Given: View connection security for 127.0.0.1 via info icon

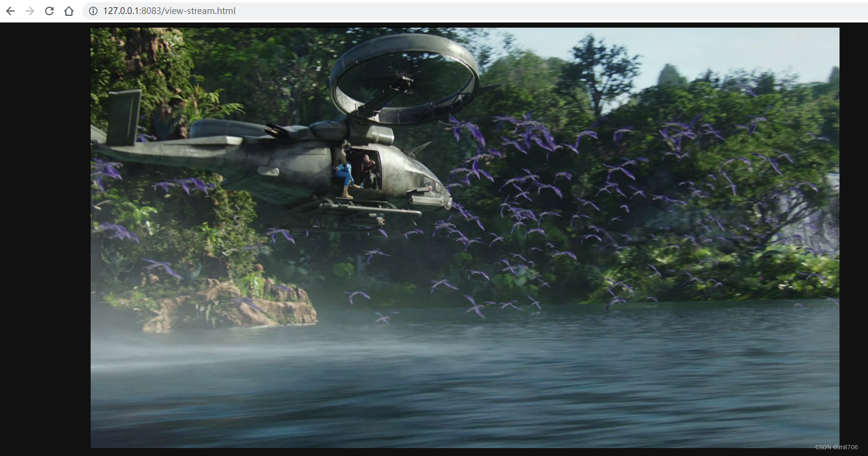Looking at the screenshot, I should (92, 10).
